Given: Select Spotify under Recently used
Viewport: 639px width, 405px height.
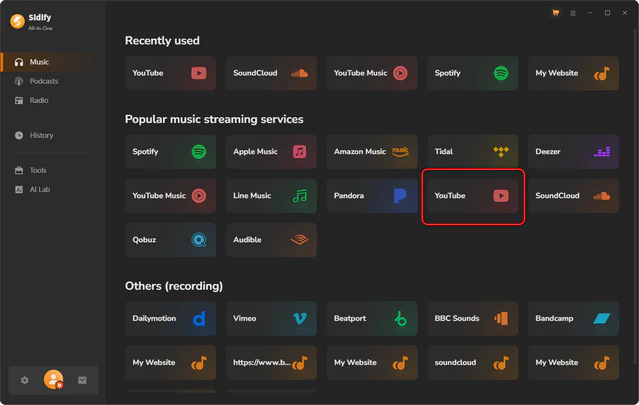Looking at the screenshot, I should pyautogui.click(x=473, y=73).
